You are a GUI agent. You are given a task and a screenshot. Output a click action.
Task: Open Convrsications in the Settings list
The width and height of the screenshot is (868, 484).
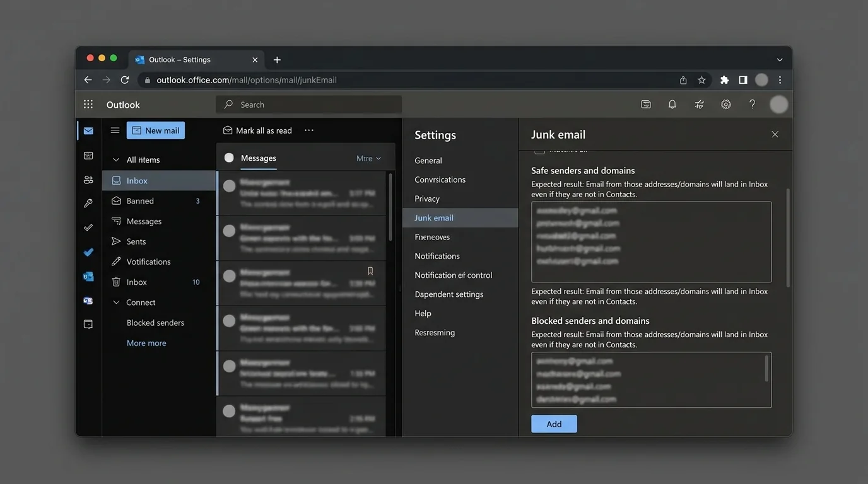point(440,180)
